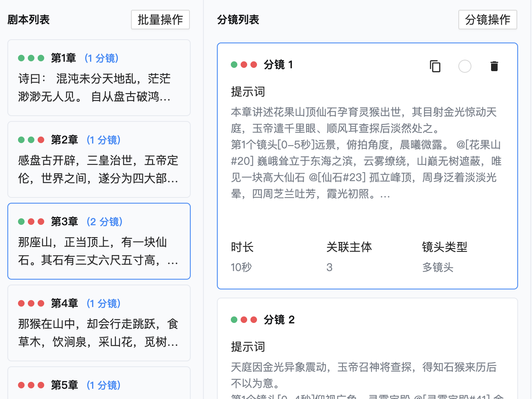Select the 第4章 chapter card
This screenshot has height=399, width=532.
99,323
